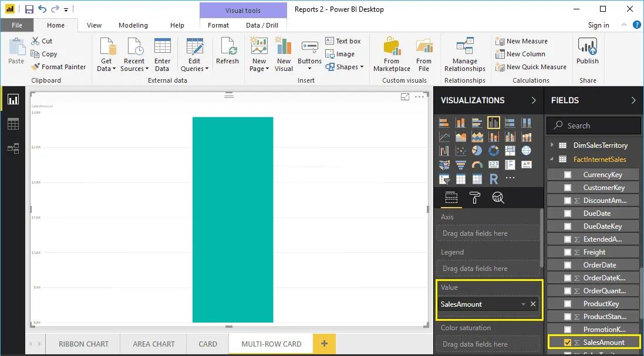The width and height of the screenshot is (644, 356).
Task: Open Relationships view from left sidebar
Action: pyautogui.click(x=13, y=148)
